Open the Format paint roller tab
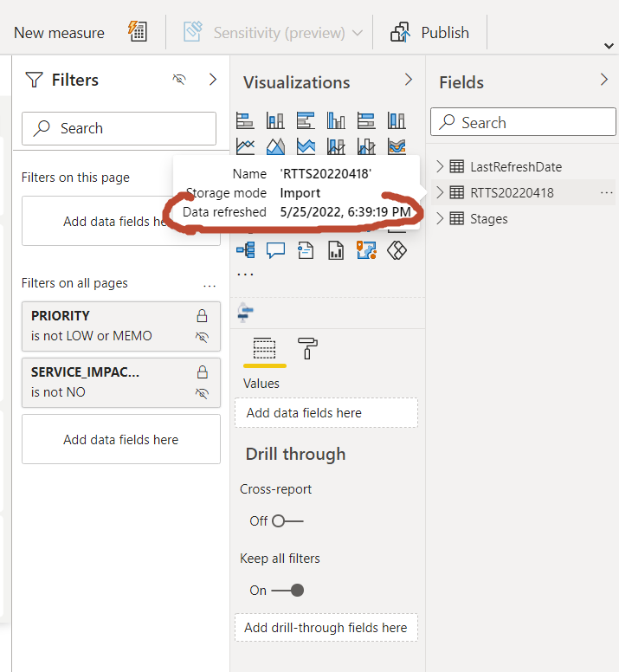This screenshot has height=672, width=619. tap(307, 348)
